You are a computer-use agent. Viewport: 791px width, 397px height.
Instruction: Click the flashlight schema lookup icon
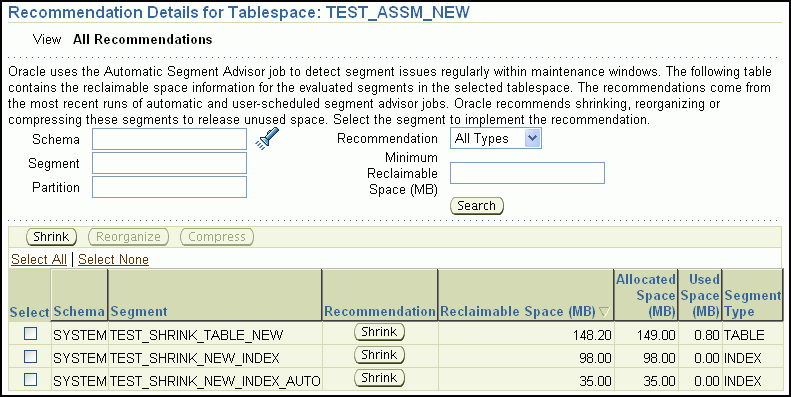267,138
